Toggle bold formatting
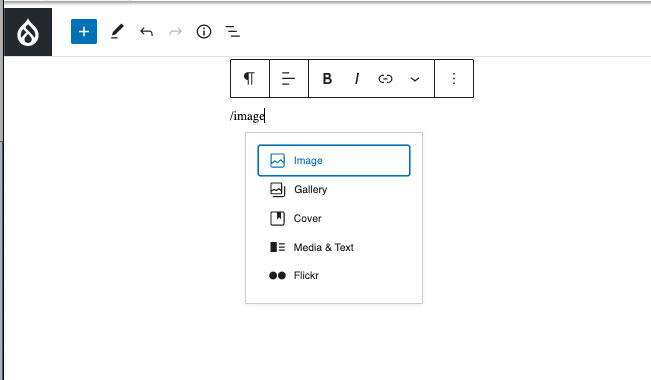This screenshot has height=380, width=651. click(327, 78)
